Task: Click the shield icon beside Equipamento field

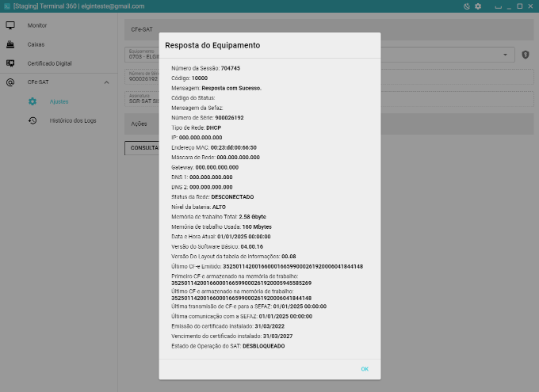Action: pyautogui.click(x=526, y=55)
